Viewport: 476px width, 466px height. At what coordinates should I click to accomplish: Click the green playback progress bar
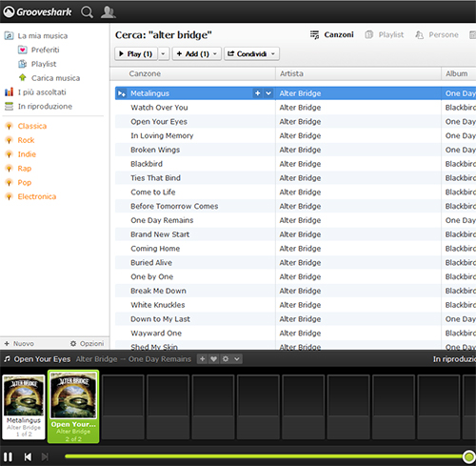[264, 456]
